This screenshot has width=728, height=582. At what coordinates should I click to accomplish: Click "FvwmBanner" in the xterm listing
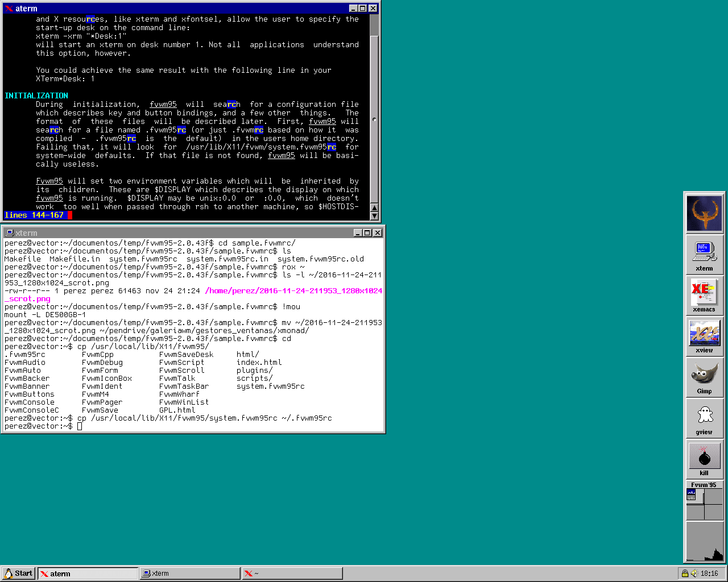coord(27,386)
